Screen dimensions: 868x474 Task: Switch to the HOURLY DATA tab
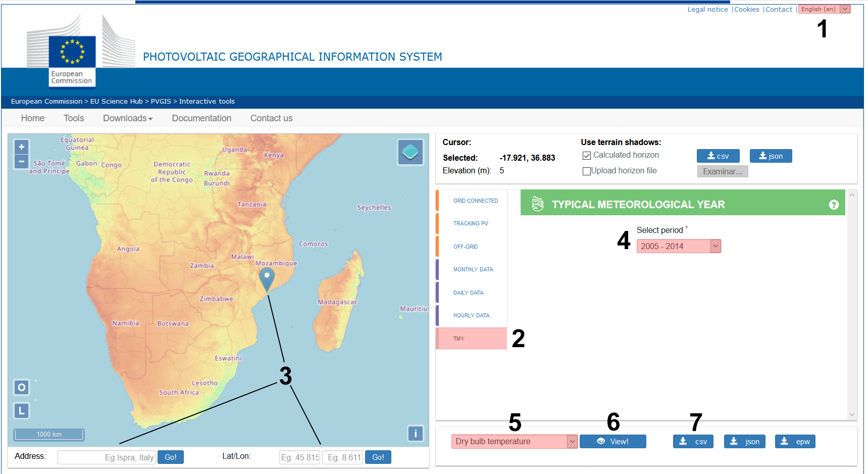472,315
